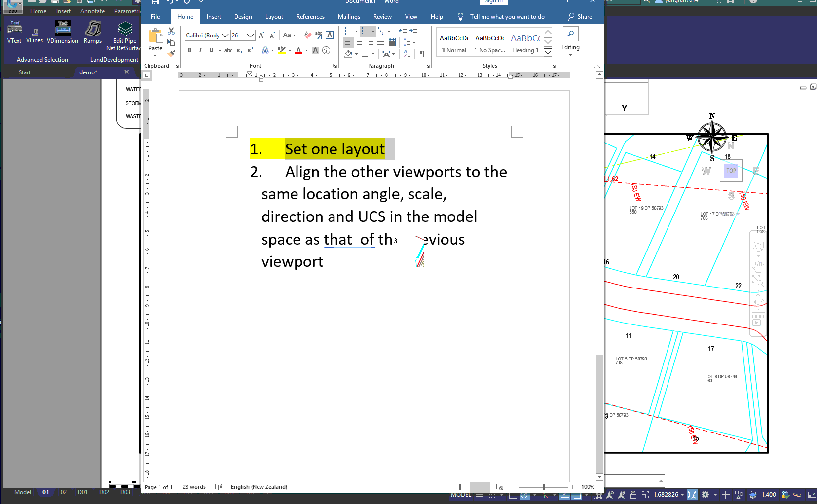Clear all formatting eraser icon
817x504 pixels.
click(x=308, y=35)
